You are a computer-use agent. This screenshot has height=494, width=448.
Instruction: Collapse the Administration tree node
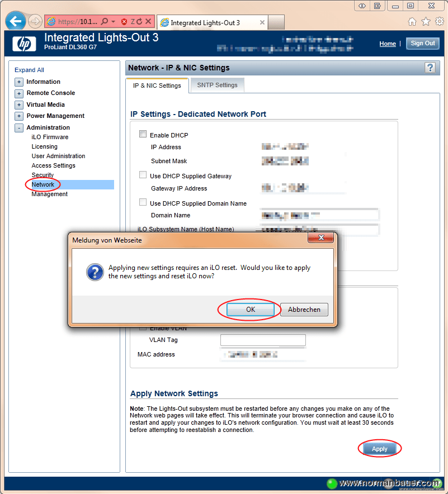[19, 127]
